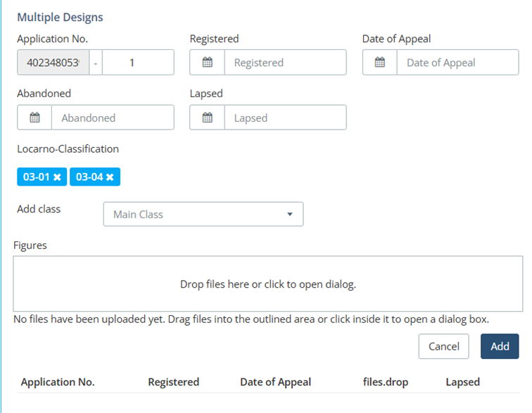532x413 pixels.
Task: Click the Registered column header
Action: coord(173,382)
